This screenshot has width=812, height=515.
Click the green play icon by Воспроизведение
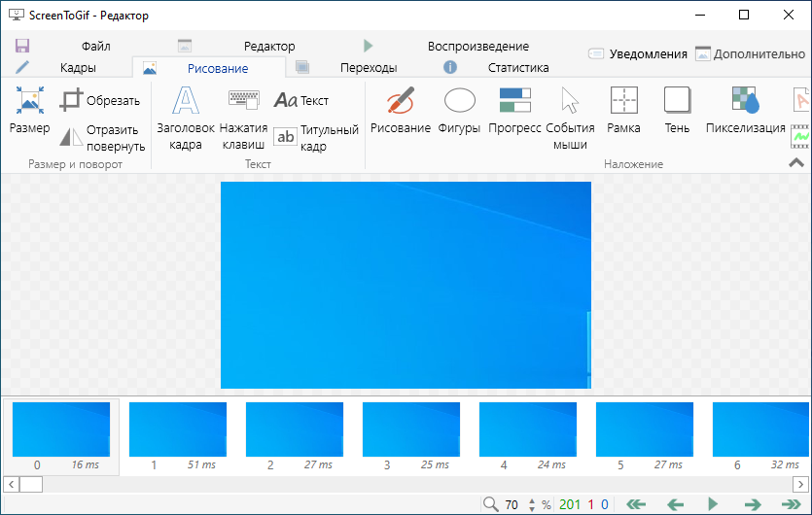(369, 46)
